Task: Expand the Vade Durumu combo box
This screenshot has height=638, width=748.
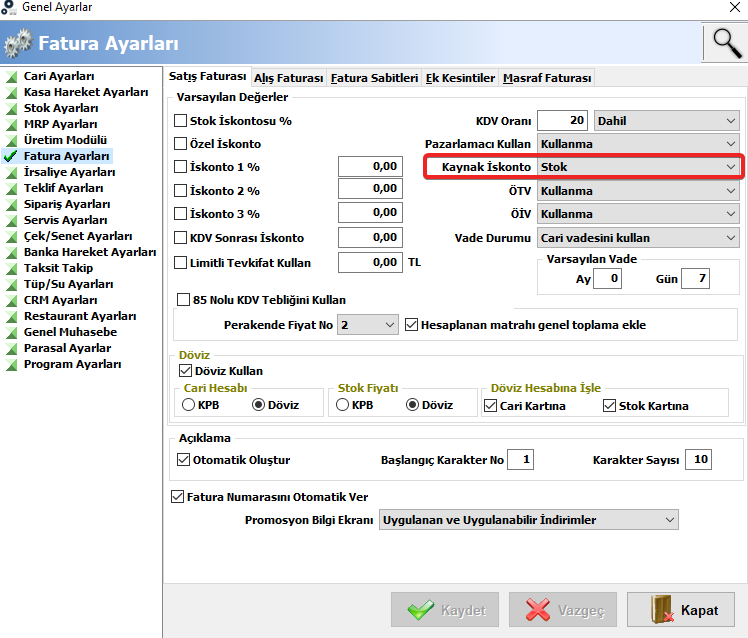Action: (x=638, y=238)
